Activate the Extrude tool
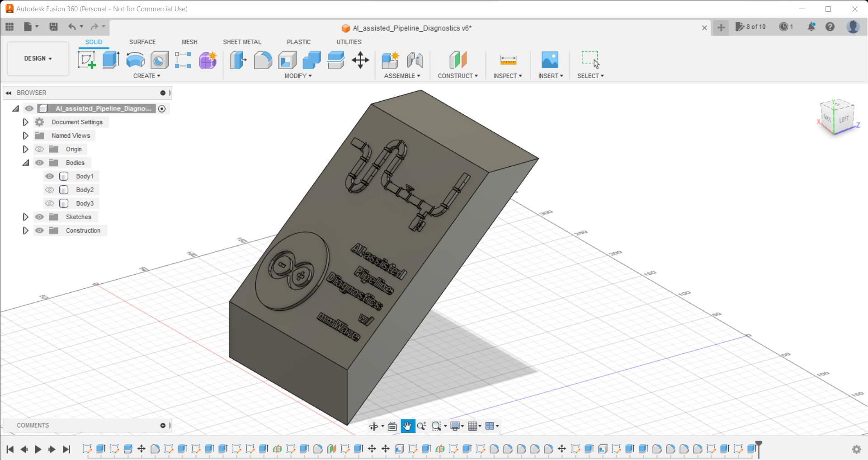Image resolution: width=868 pixels, height=460 pixels. [111, 60]
